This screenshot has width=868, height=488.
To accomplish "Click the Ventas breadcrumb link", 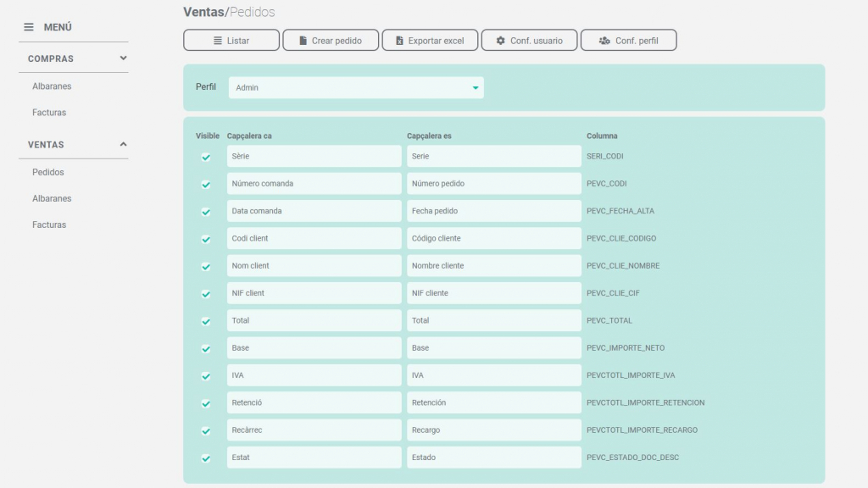I will tap(203, 12).
